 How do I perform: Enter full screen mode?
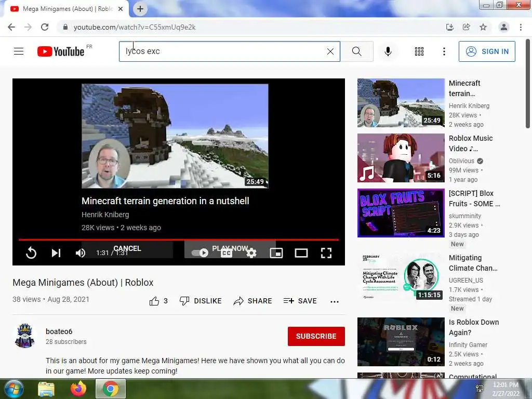click(x=326, y=253)
